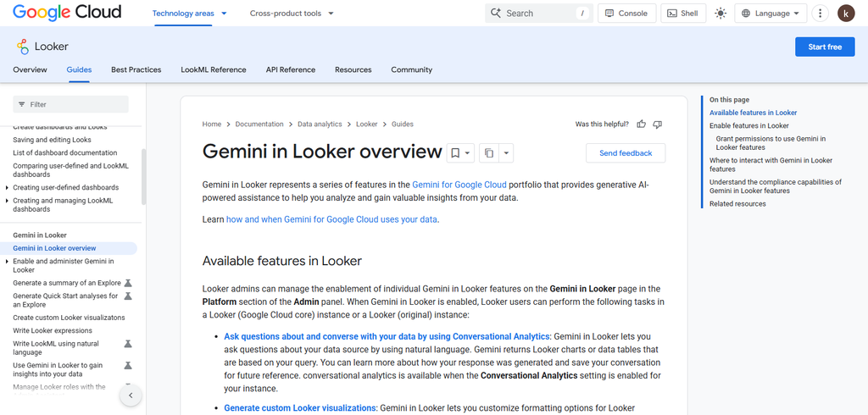Jump to Available features in Looker section

(754, 113)
